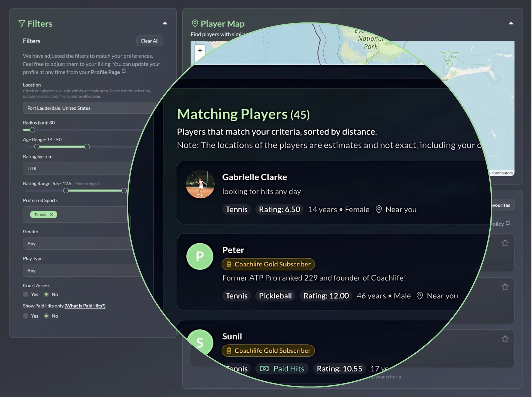Viewport: 532px width, 397px height.
Task: Click the location pin icon beside Player Map
Action: pyautogui.click(x=195, y=24)
